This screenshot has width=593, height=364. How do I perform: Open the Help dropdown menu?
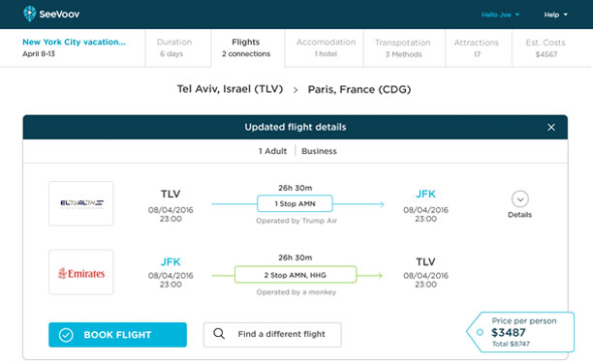[555, 15]
